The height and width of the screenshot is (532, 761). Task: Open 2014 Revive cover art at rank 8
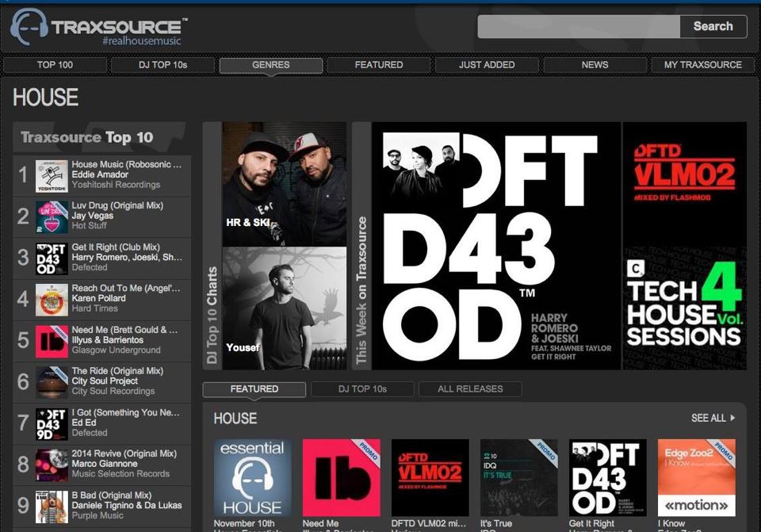52,465
